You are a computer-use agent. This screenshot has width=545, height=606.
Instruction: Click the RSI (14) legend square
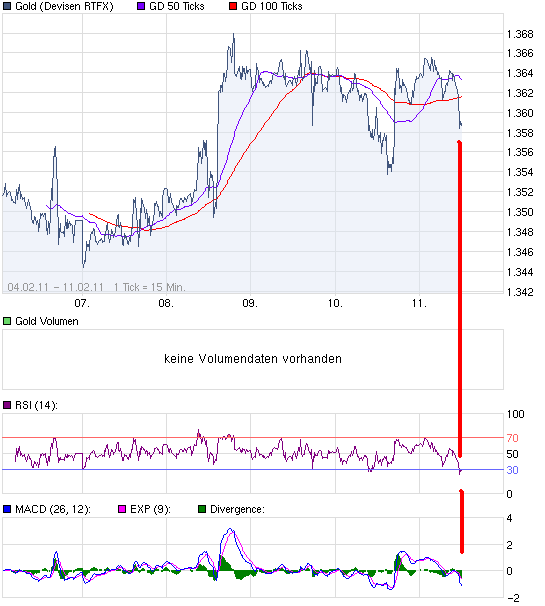click(x=7, y=405)
